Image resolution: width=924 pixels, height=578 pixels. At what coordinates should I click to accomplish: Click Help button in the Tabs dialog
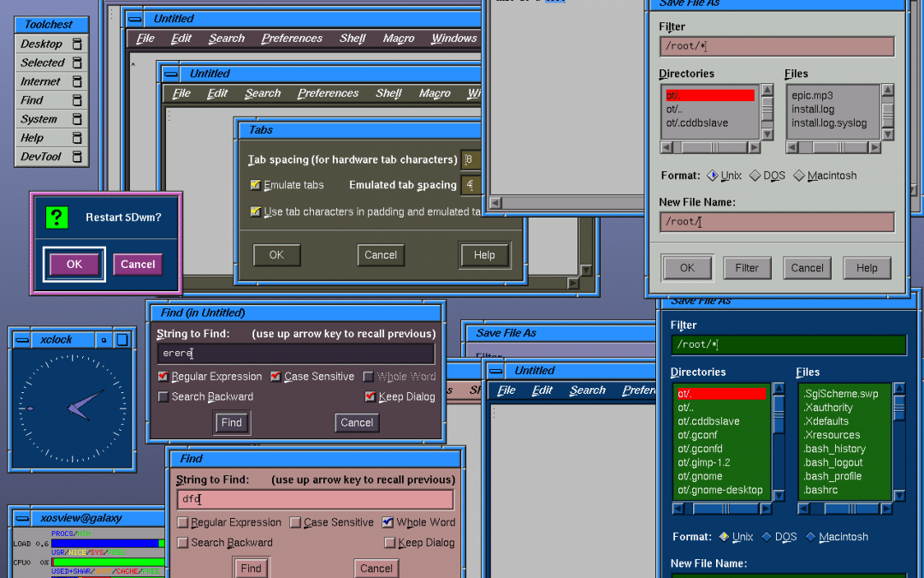[484, 255]
